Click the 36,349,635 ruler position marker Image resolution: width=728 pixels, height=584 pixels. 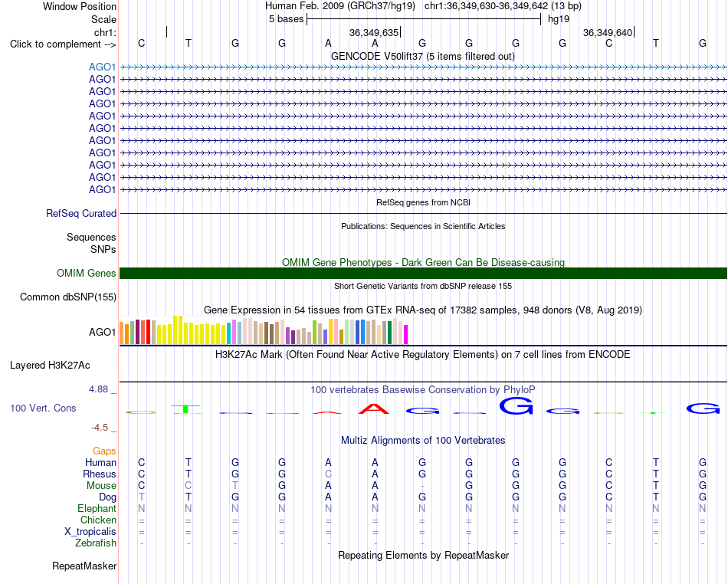375,32
